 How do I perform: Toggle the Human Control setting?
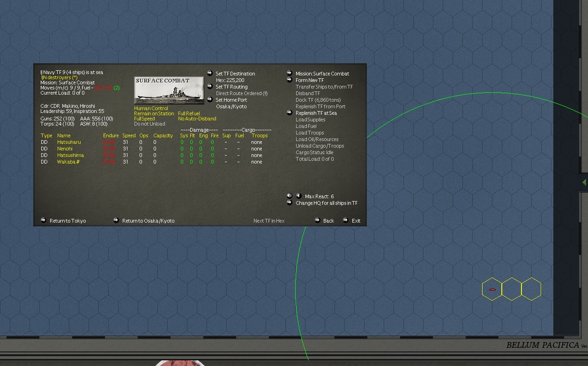coord(151,108)
